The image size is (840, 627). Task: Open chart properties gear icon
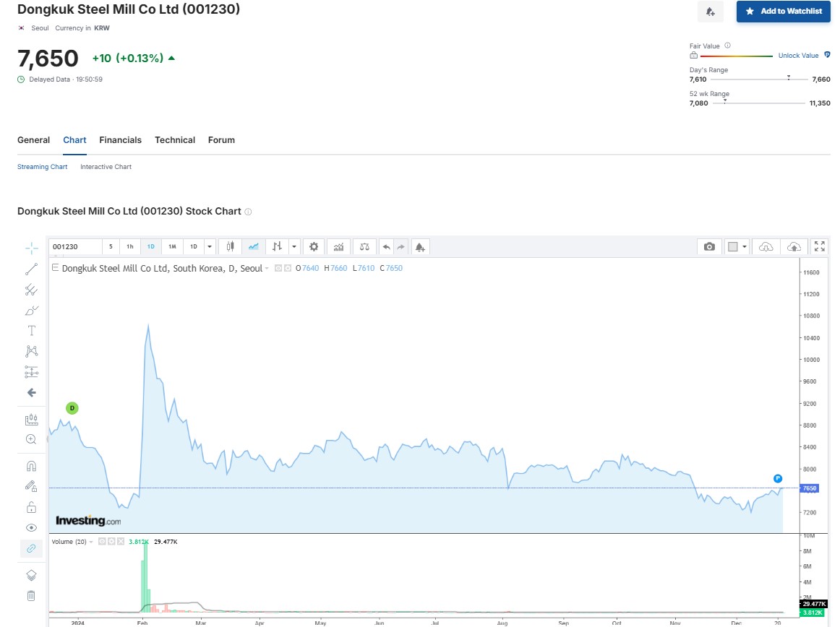coord(314,247)
